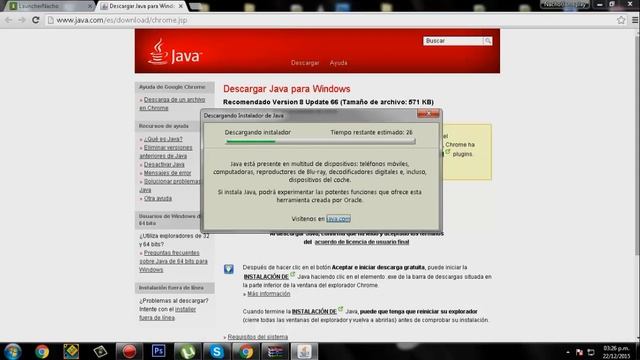
Task: Open the red record taskbar icon
Action: click(x=129, y=351)
